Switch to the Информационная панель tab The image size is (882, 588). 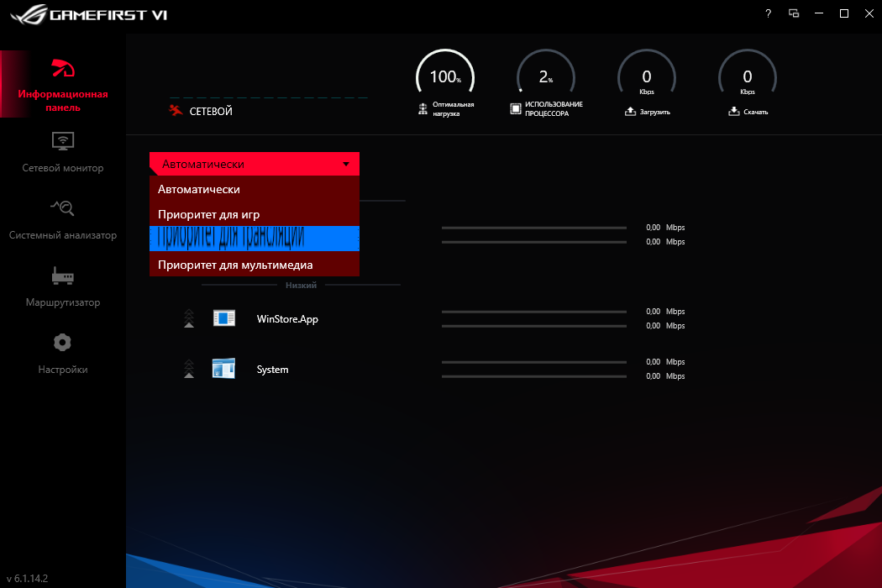click(62, 84)
